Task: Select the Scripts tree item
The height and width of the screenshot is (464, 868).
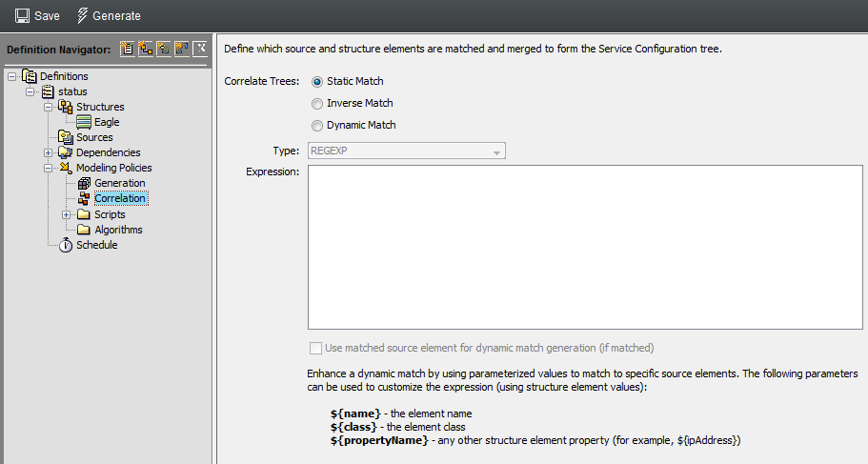Action: (110, 214)
